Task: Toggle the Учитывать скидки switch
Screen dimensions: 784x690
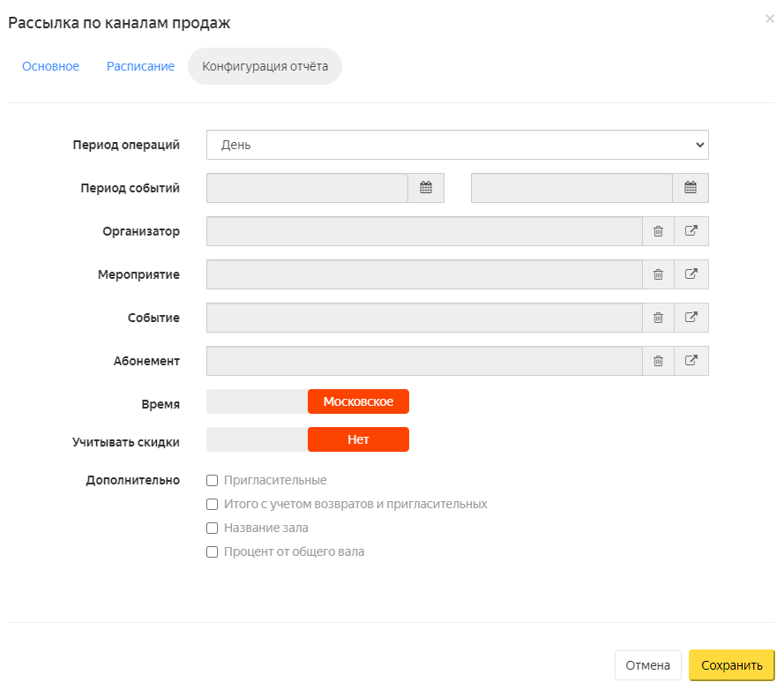Action: (308, 439)
